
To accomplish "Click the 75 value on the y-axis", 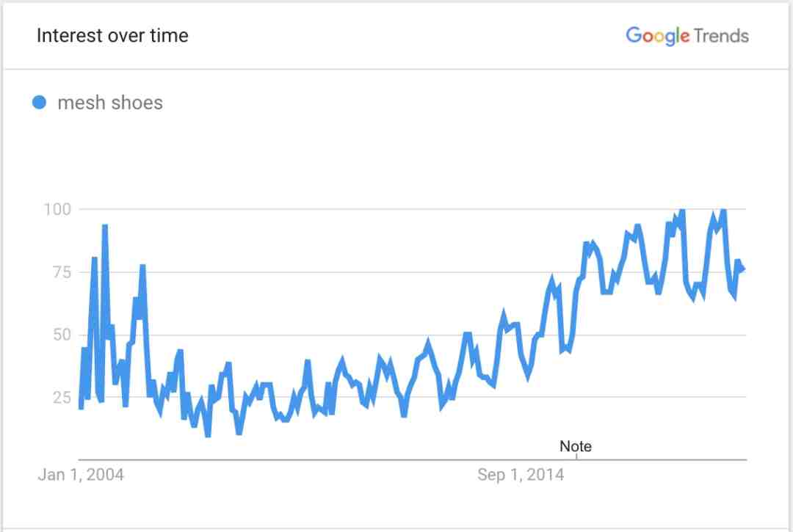I will coord(62,272).
